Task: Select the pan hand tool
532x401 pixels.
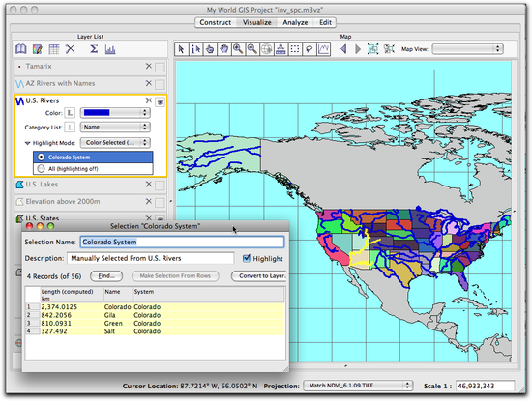Action: pos(223,49)
